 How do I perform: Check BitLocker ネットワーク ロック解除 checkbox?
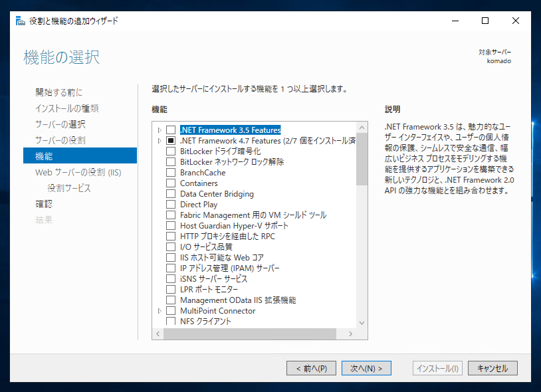coord(171,162)
